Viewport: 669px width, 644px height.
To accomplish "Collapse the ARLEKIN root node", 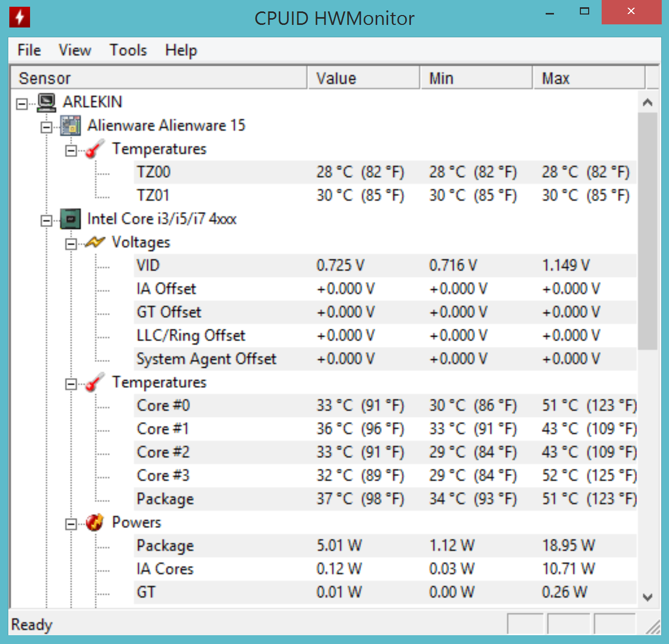I will (x=21, y=104).
